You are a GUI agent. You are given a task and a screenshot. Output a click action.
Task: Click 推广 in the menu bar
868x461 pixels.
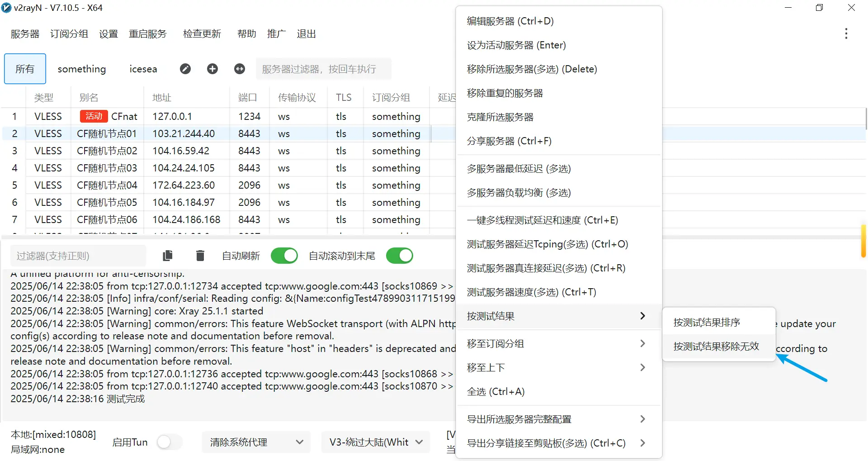pos(276,34)
